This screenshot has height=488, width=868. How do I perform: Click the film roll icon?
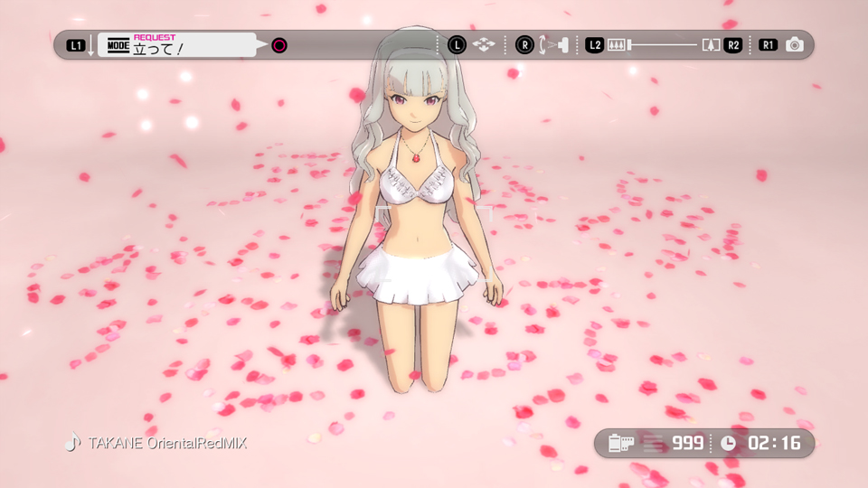point(620,443)
